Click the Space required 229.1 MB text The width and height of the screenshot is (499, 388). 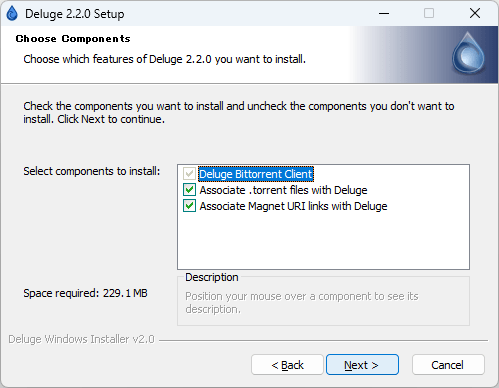point(85,293)
